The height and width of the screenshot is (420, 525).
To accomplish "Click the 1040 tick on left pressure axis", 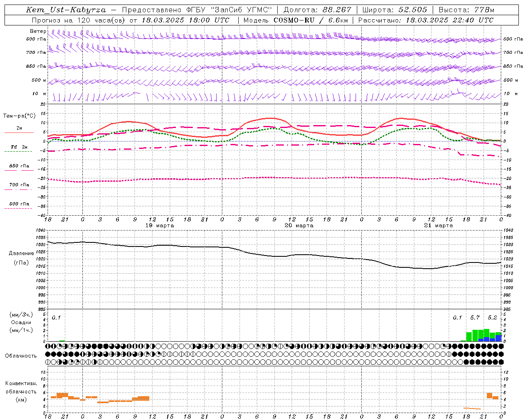I will click(41, 231).
